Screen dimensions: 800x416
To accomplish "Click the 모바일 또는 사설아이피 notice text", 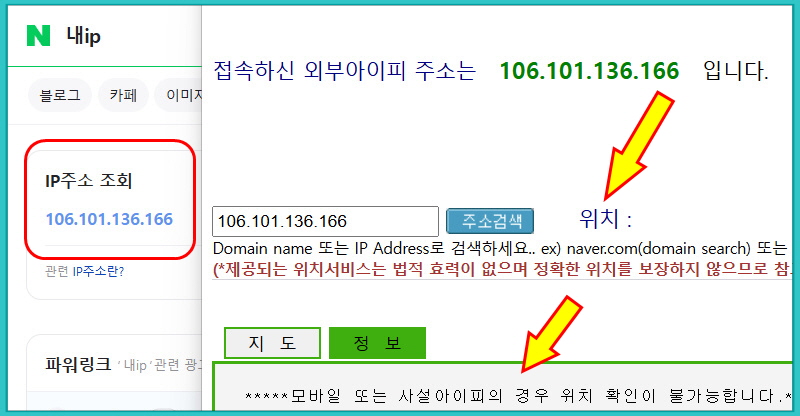I will [518, 396].
